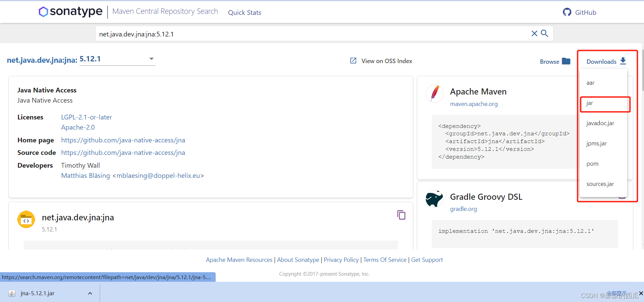Click the Sonatype logo
Viewport: 644px width, 302px height.
pos(71,11)
